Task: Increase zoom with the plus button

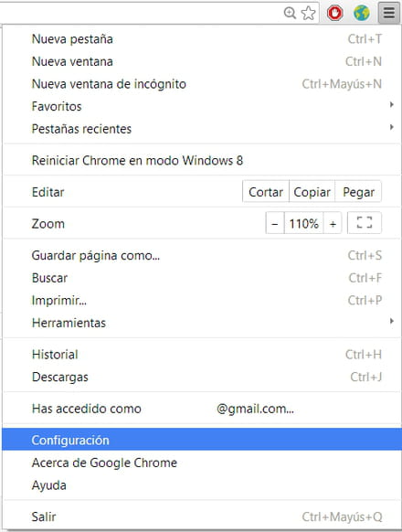Action: pos(333,223)
